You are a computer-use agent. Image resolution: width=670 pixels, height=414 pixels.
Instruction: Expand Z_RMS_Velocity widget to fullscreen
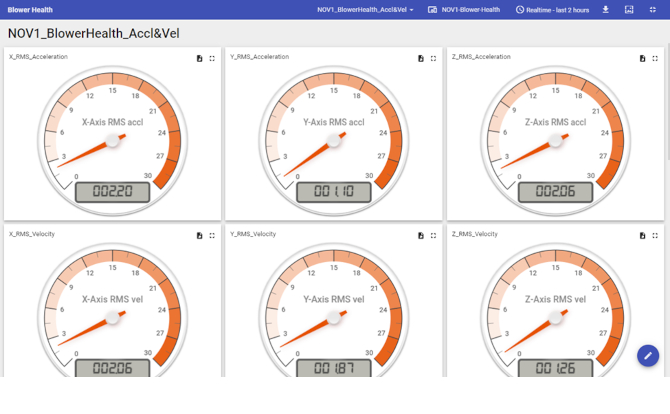coord(656,236)
